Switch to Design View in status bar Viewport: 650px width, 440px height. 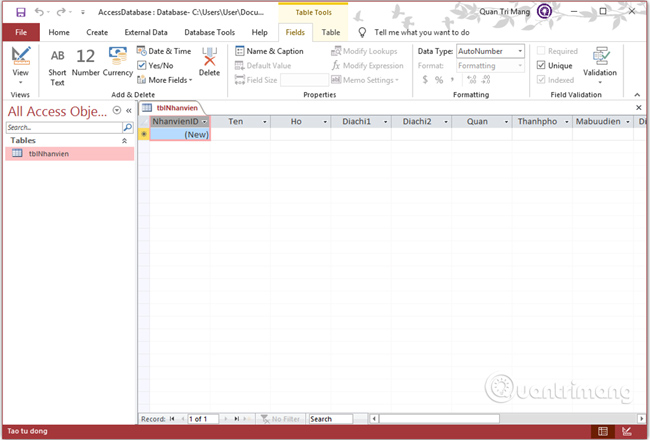627,431
